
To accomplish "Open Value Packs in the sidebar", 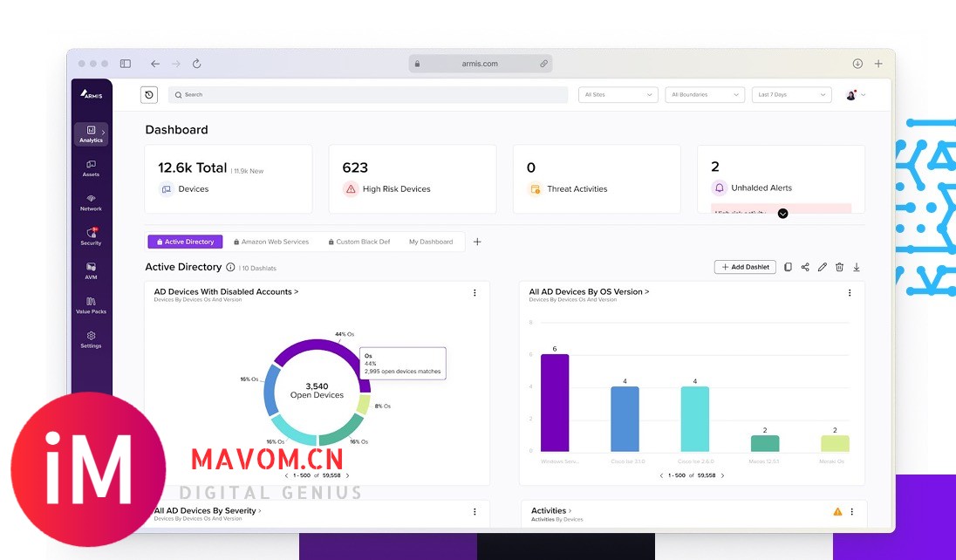I will pyautogui.click(x=91, y=304).
